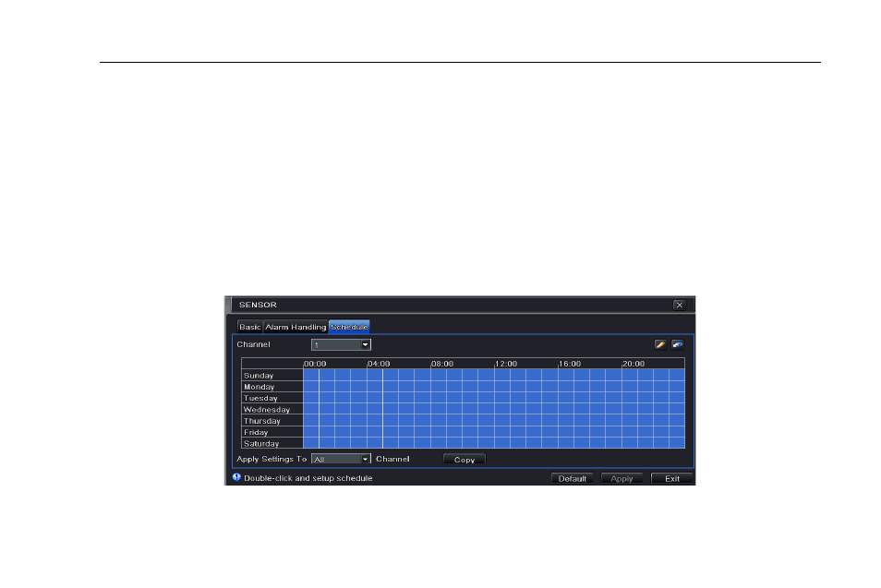Click the Apply button

[622, 478]
